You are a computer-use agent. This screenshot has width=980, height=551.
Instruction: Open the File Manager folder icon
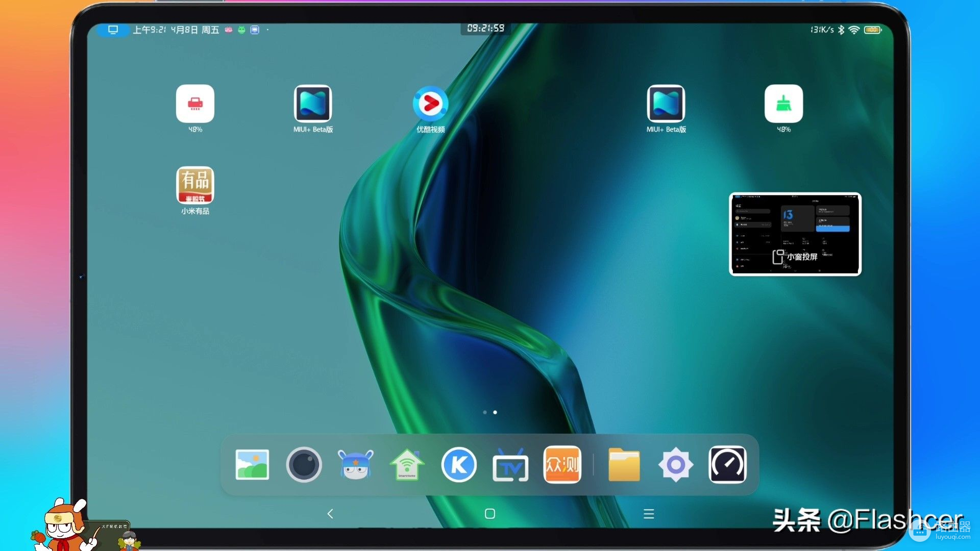(x=624, y=464)
